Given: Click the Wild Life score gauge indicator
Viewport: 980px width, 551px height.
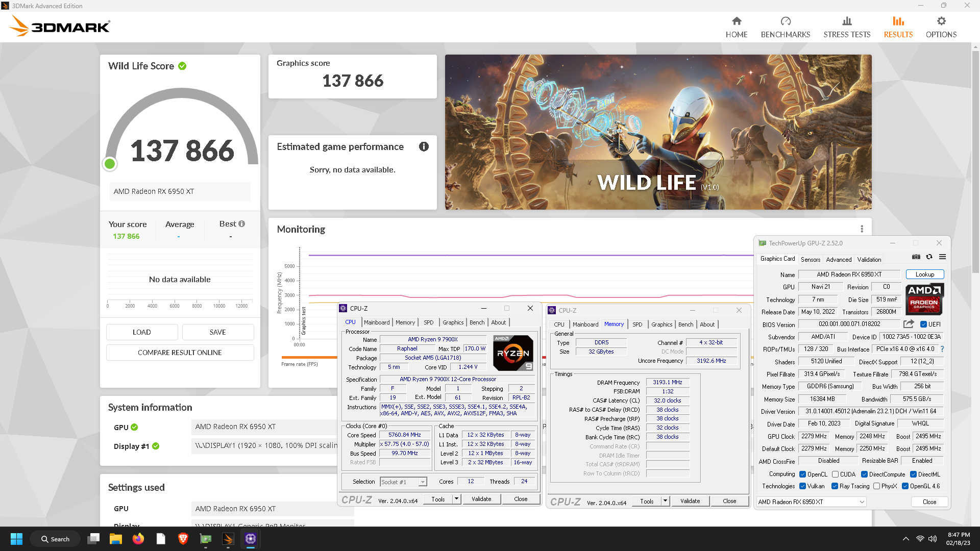Looking at the screenshot, I should tap(110, 164).
